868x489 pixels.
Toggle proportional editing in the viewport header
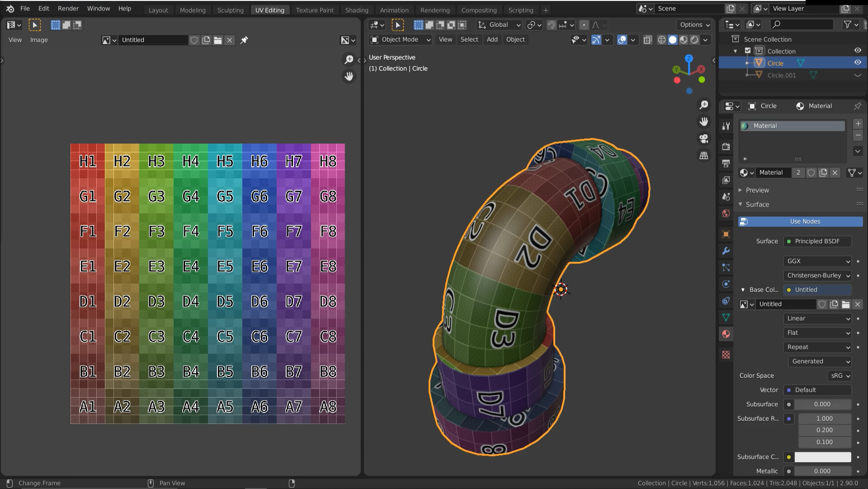[584, 25]
